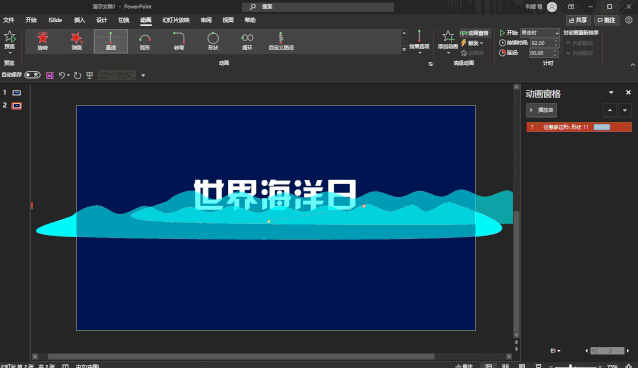Image resolution: width=638 pixels, height=368 pixels.
Task: Close the Animation Pane
Action: click(628, 93)
